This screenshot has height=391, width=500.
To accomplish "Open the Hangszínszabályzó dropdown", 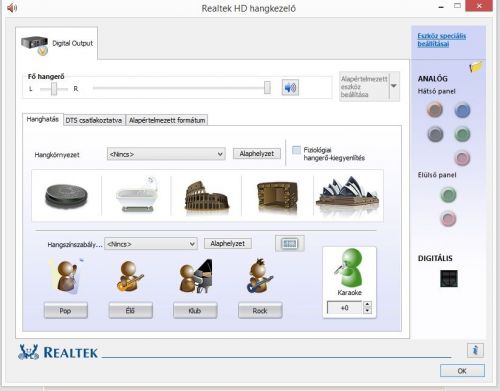I will pos(151,244).
